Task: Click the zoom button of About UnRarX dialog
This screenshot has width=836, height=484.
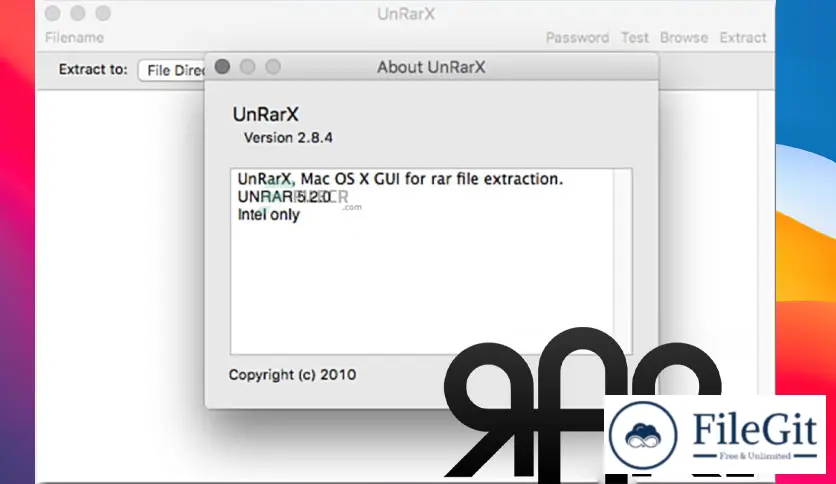Action: (273, 67)
